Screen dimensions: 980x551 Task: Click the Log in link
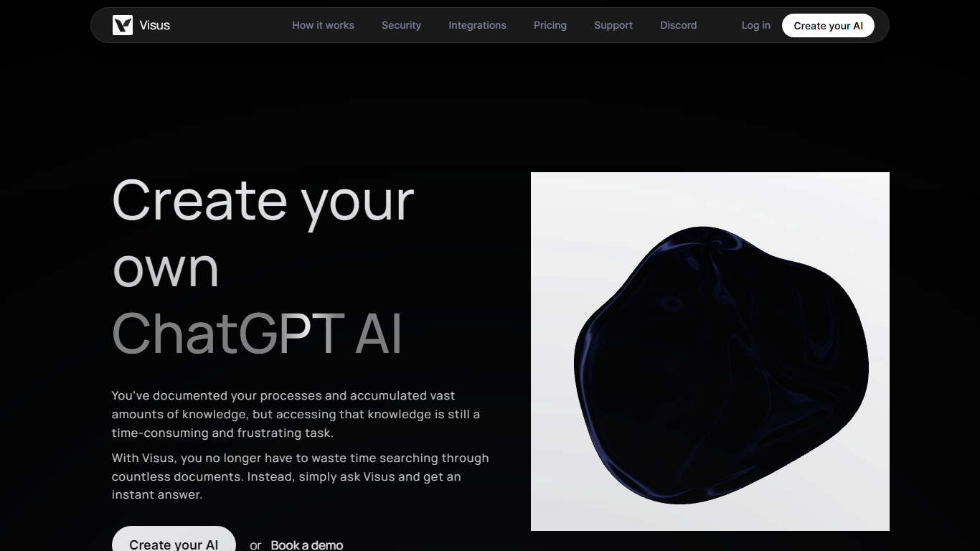(x=755, y=25)
